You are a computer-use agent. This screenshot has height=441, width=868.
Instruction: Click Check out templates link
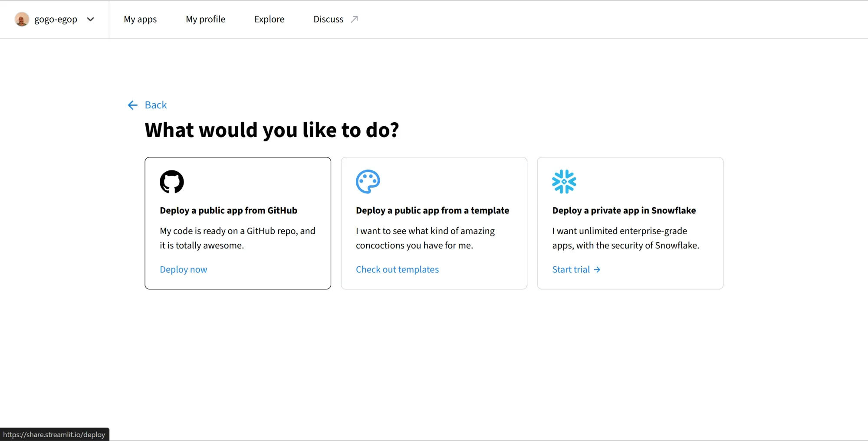397,269
